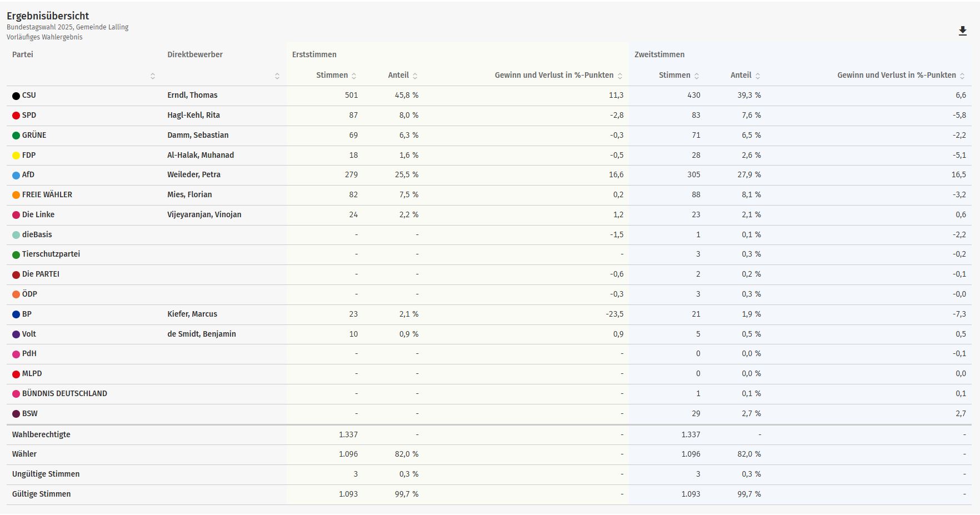Click AfD Erststimmen gain value 16,6
This screenshot has width=980, height=515.
click(616, 174)
